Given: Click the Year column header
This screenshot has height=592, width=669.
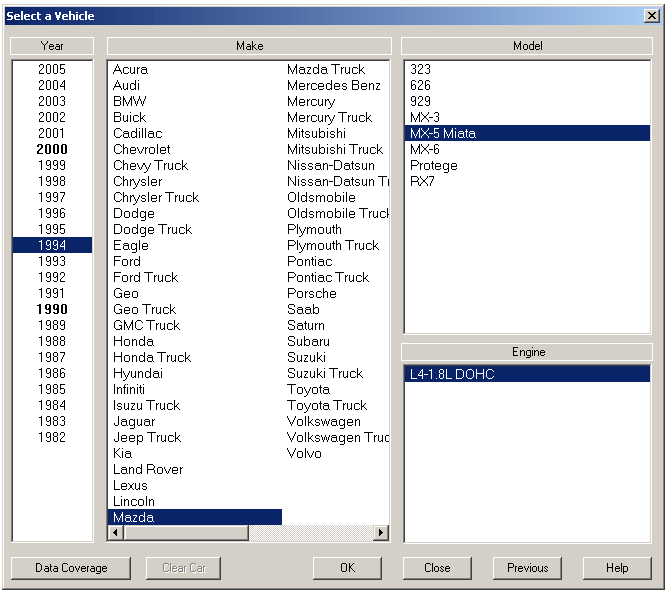Looking at the screenshot, I should click(52, 46).
